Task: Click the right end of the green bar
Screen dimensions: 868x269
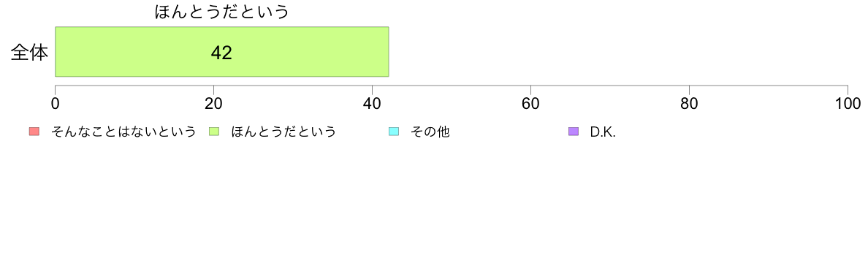Action: [387, 51]
